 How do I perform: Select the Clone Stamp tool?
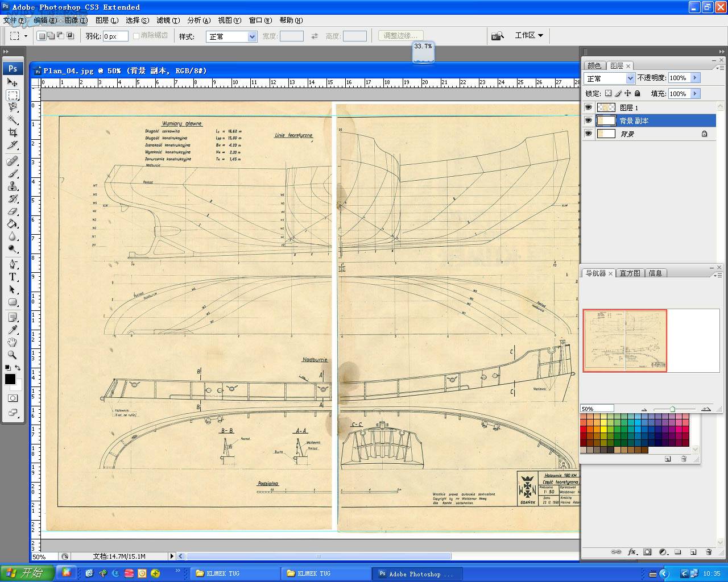(x=13, y=186)
